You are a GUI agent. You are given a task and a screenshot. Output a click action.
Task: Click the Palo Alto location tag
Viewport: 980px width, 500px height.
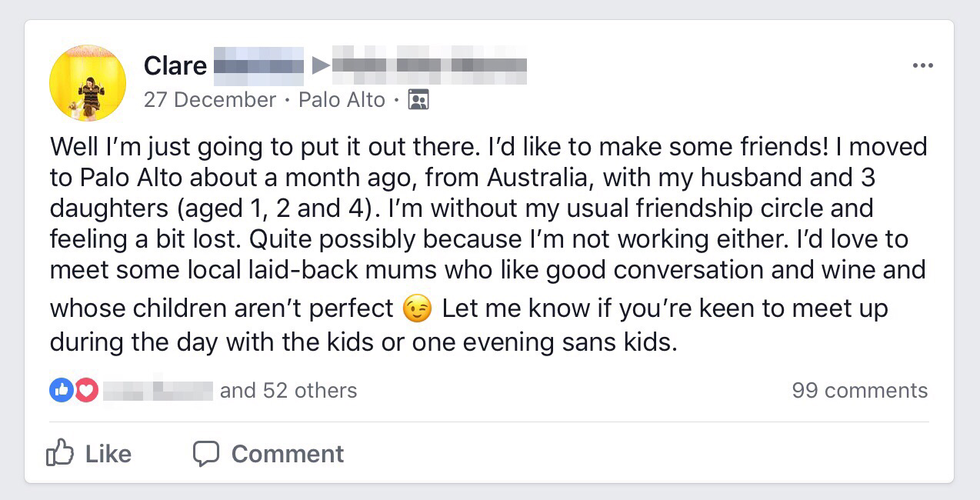(x=342, y=100)
